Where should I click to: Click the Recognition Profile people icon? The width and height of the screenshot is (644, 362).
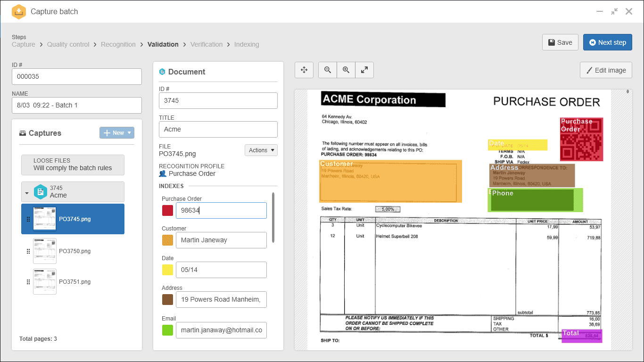[163, 174]
